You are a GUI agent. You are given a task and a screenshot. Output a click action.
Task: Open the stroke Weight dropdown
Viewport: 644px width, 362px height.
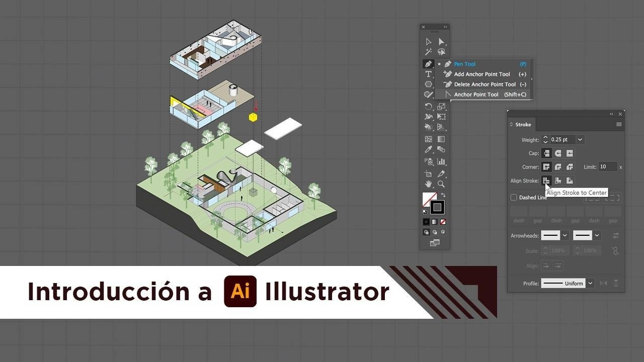point(580,140)
